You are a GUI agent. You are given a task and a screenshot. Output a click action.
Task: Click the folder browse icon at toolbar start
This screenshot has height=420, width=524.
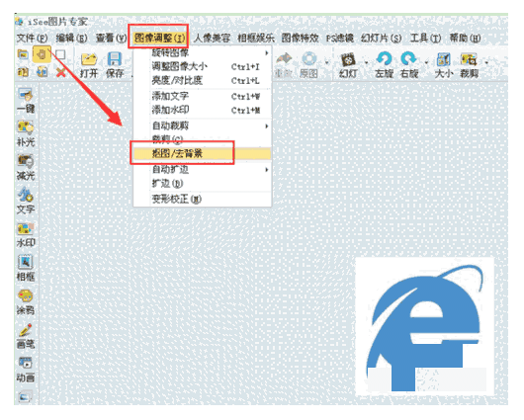23,54
